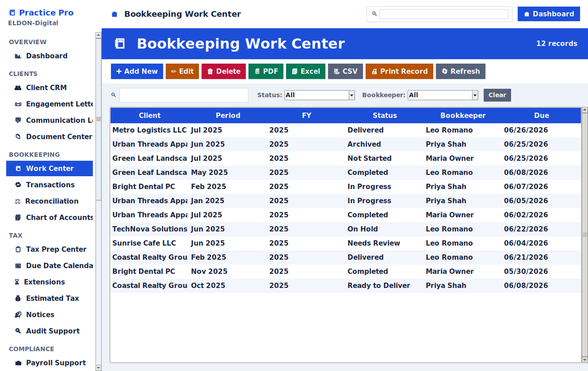Click the Extensions hourglass icon

click(x=18, y=282)
